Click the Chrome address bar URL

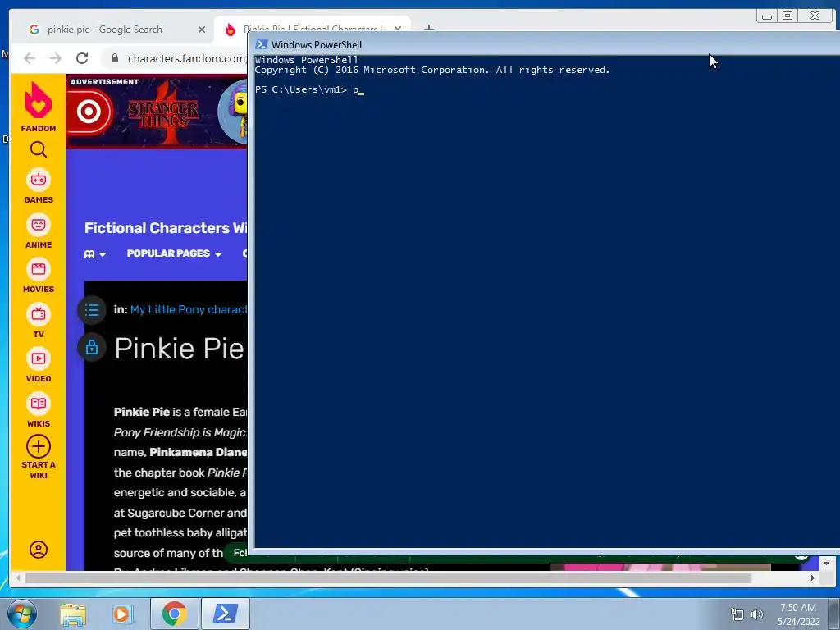(x=186, y=58)
